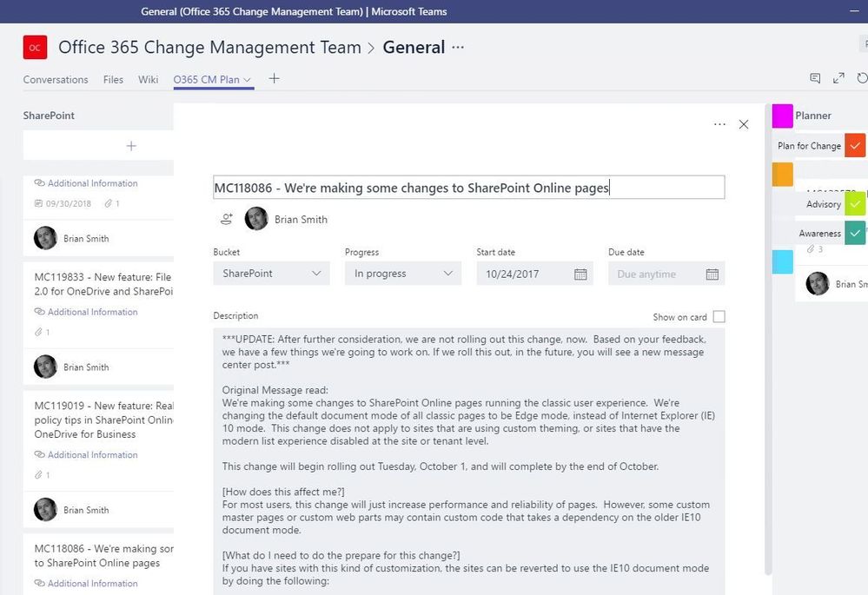Click the paperclip icon on the MC119833 card
Image resolution: width=868 pixels, height=595 pixels.
[38, 332]
